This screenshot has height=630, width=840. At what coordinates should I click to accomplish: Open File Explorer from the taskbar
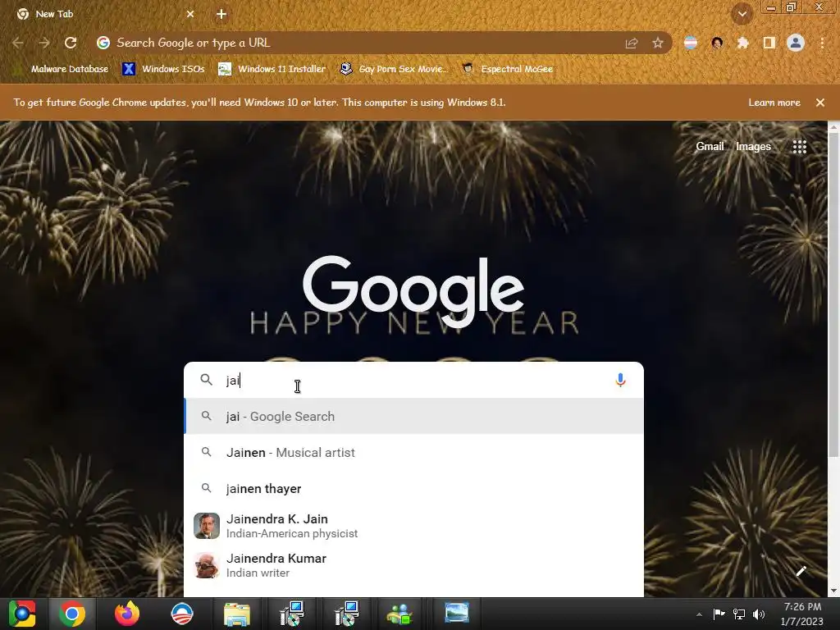[236, 614]
